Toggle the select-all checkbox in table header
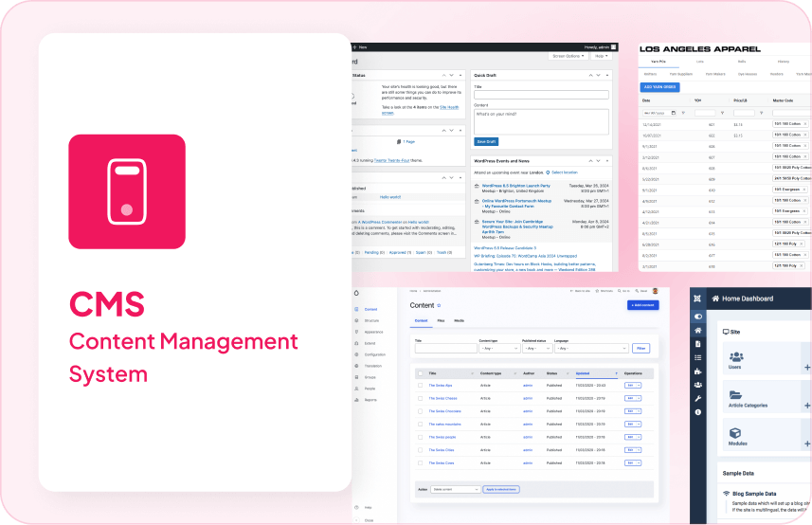This screenshot has width=812, height=525. click(421, 373)
